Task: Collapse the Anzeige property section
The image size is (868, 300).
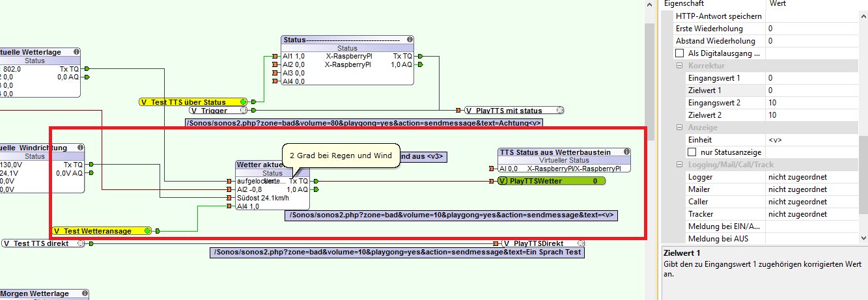Action: point(680,128)
